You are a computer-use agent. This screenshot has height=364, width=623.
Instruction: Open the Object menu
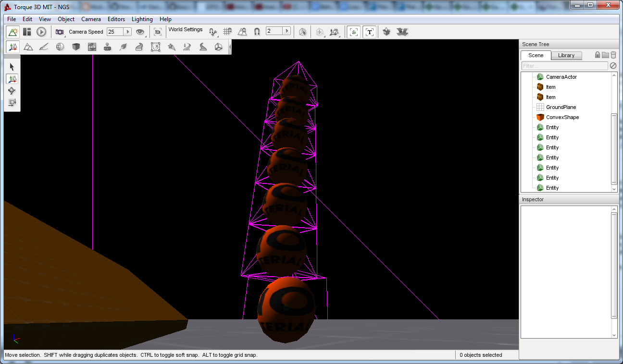click(66, 19)
